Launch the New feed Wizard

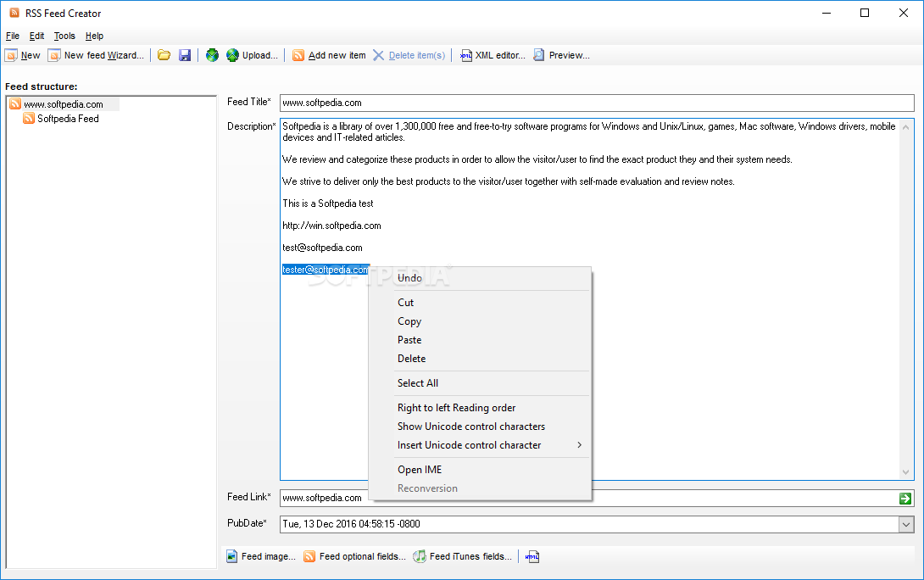coord(97,55)
